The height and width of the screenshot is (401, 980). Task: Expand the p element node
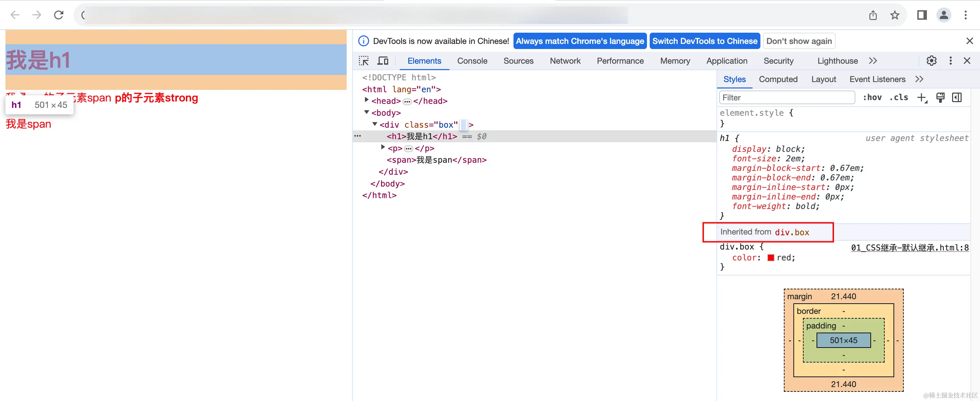click(383, 147)
